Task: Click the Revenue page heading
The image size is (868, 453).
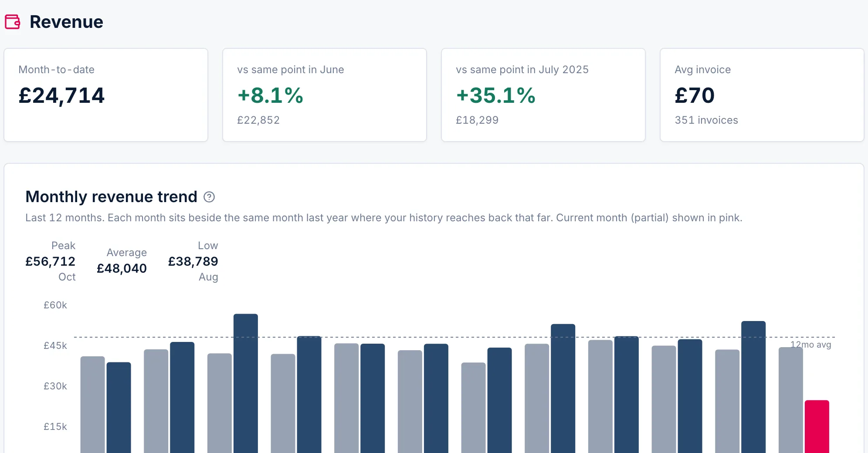Action: [x=66, y=22]
